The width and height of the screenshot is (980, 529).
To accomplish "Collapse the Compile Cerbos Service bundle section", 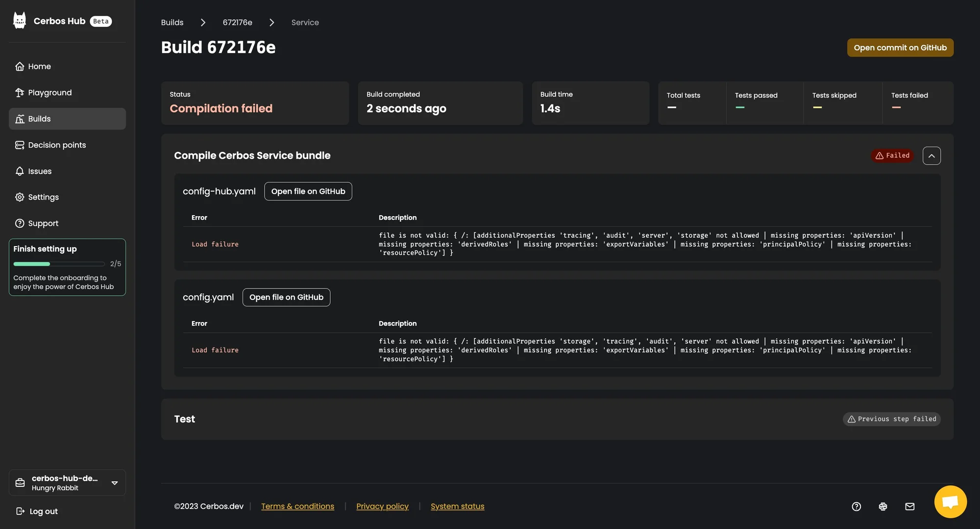I will pyautogui.click(x=931, y=155).
